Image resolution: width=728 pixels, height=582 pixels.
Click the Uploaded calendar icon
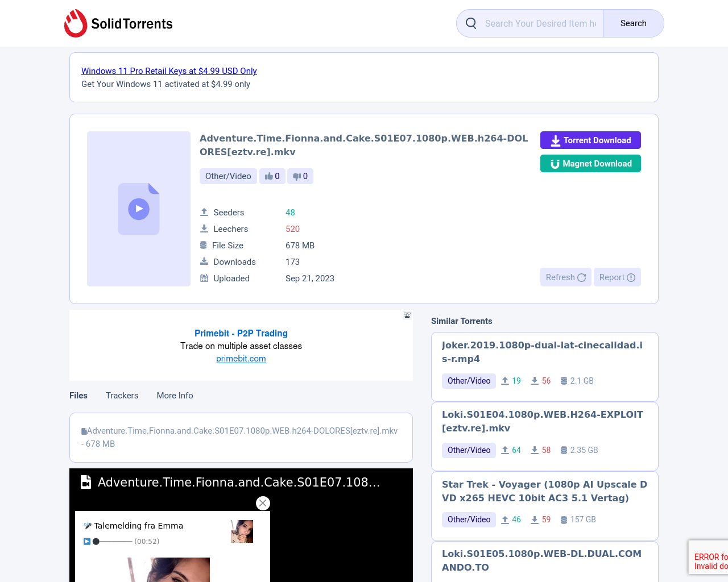[x=204, y=278]
